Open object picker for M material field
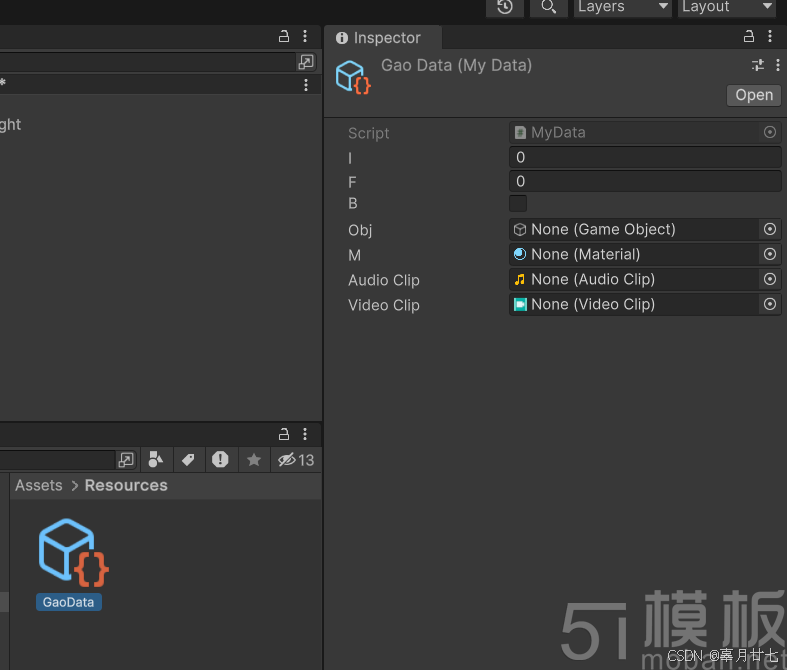 (770, 254)
